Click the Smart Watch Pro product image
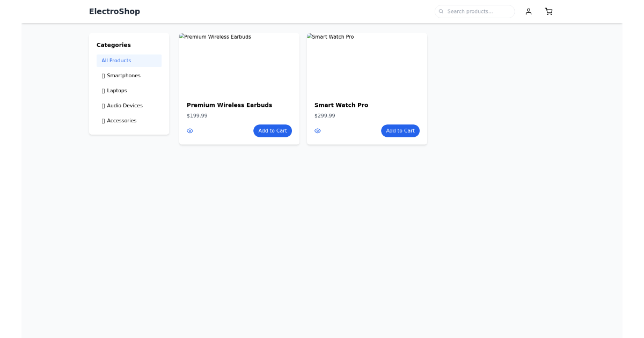This screenshot has width=644, height=338. coord(367,64)
